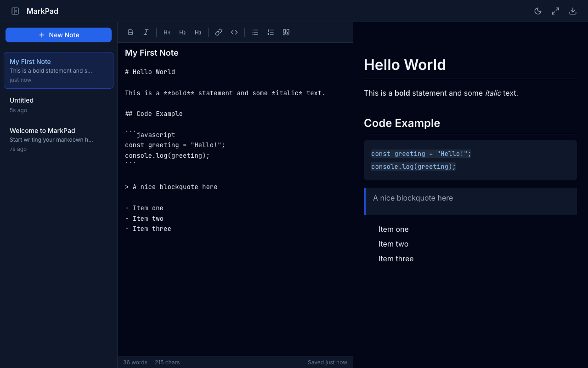The width and height of the screenshot is (588, 368).
Task: Select the My First Note list entry
Action: tap(58, 70)
